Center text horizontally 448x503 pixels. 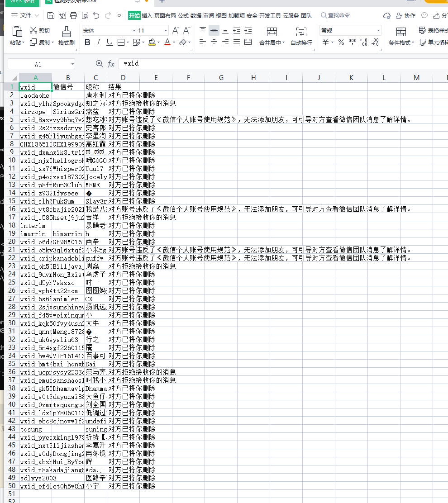214,43
